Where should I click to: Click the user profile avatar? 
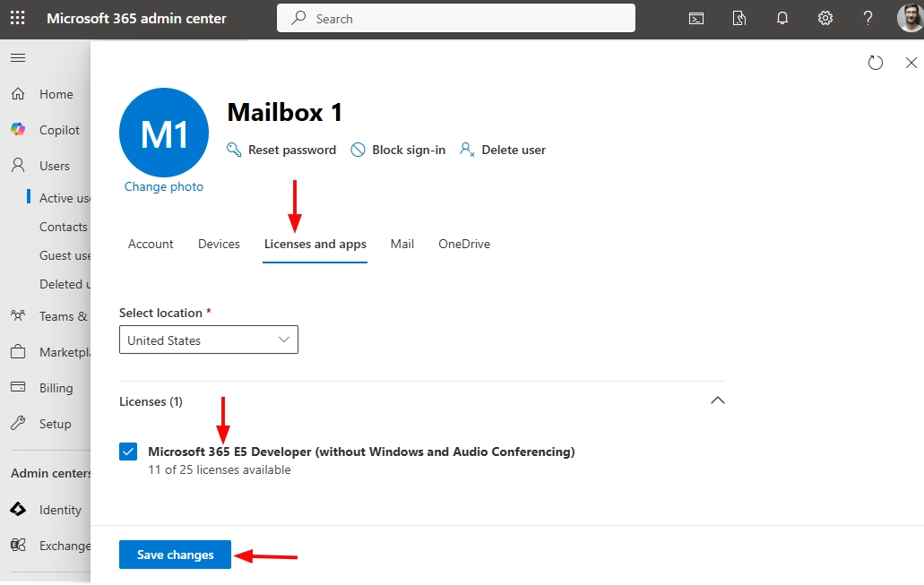click(x=910, y=18)
